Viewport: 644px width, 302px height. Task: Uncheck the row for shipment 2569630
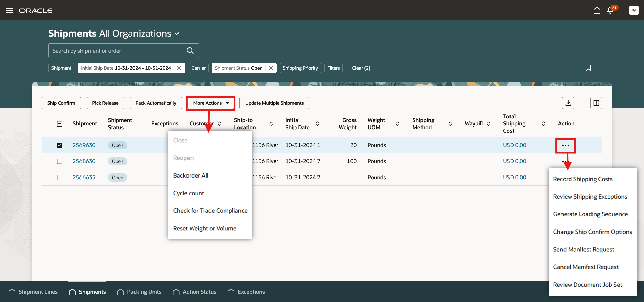[60, 145]
